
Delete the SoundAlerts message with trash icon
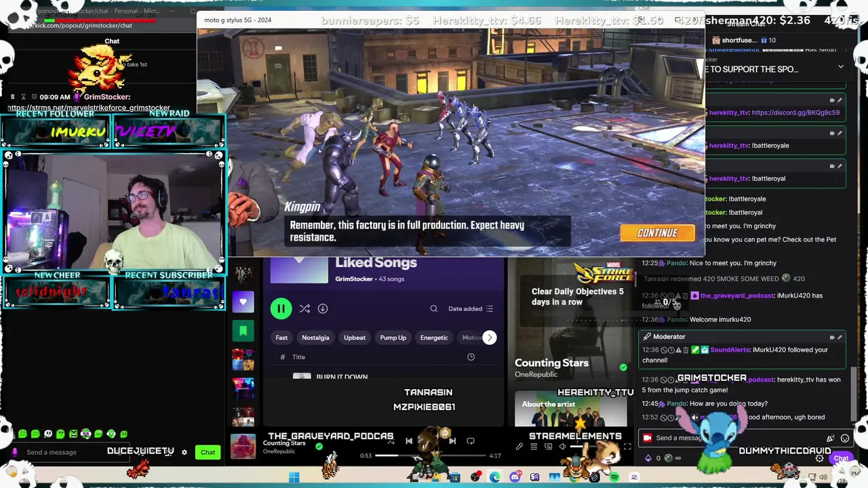(686, 350)
